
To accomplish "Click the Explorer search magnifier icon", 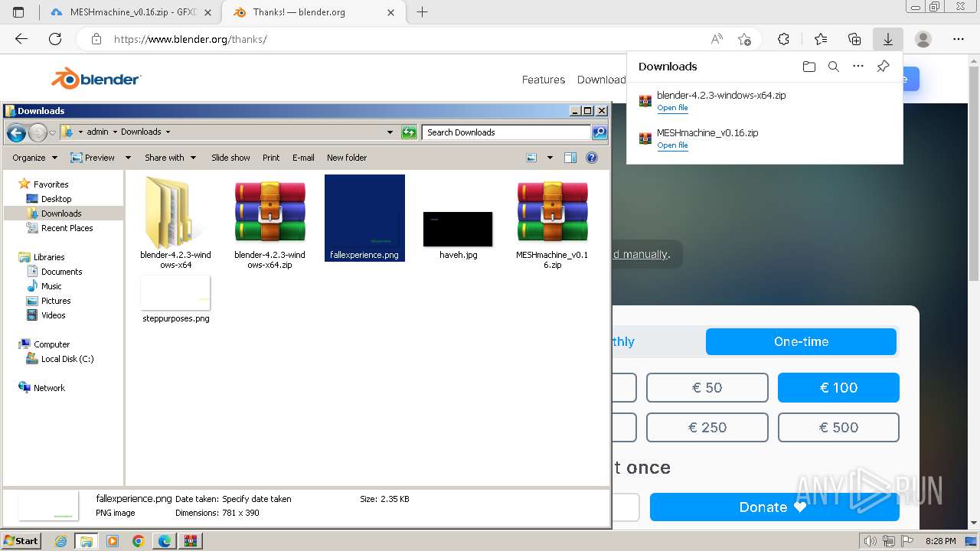I will (599, 132).
